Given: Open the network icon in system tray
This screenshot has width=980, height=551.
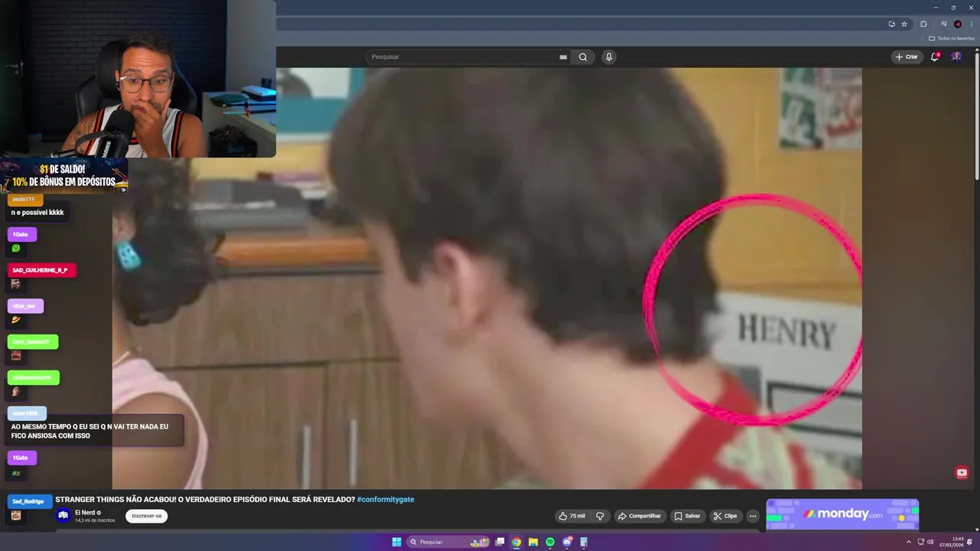Looking at the screenshot, I should [921, 542].
